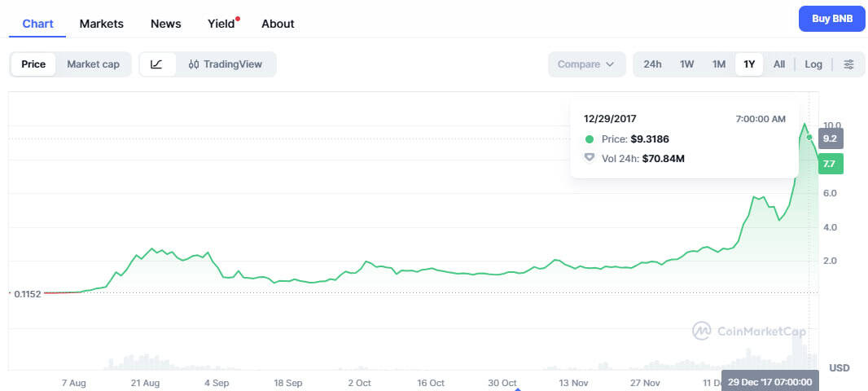Toggle Market cap view on chart
Image resolution: width=868 pixels, height=391 pixels.
coord(93,64)
